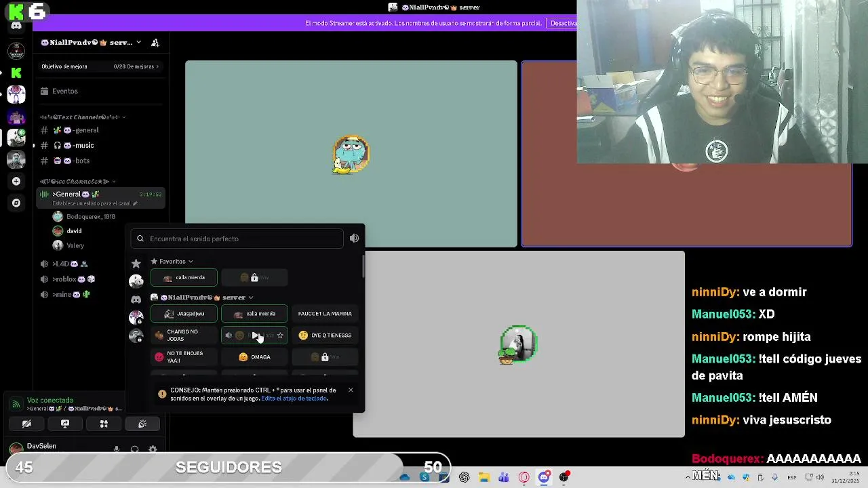Click the voice connection signal icon

(x=16, y=404)
